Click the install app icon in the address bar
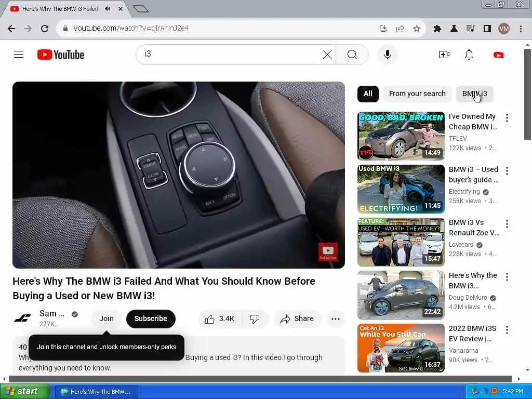 coord(383,29)
